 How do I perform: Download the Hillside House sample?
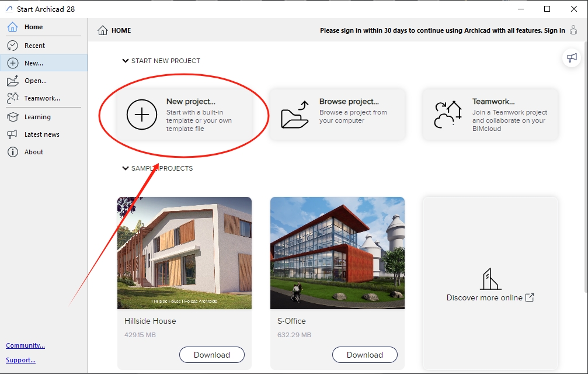coord(212,355)
